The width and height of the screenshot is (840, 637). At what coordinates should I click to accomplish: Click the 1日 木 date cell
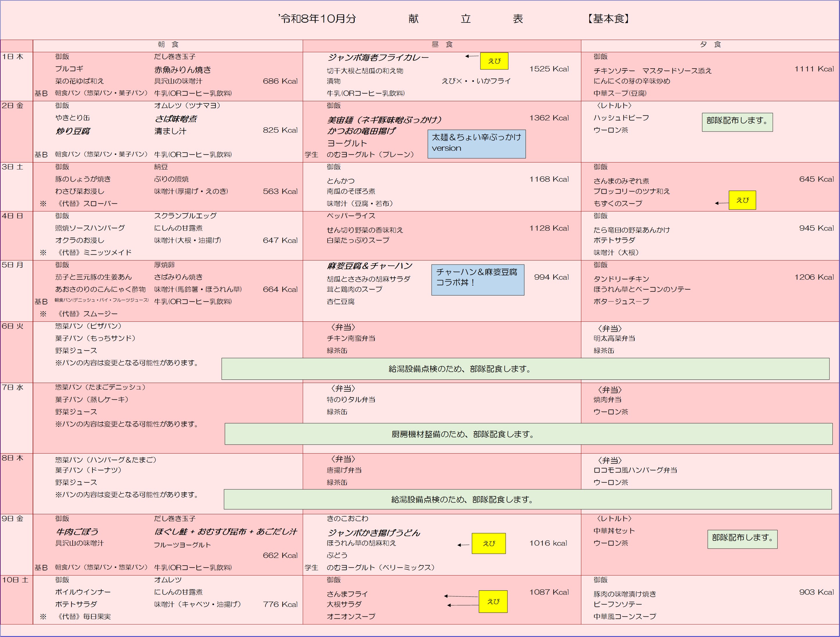click(17, 76)
